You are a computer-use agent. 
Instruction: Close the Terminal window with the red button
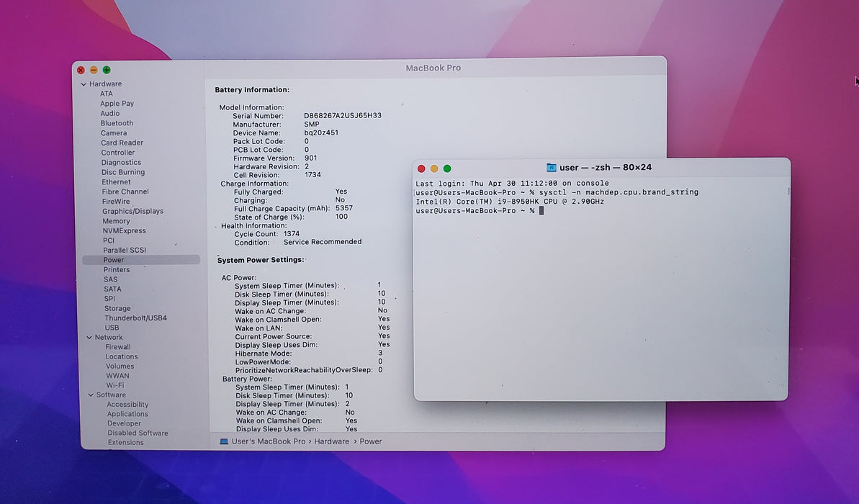click(421, 168)
